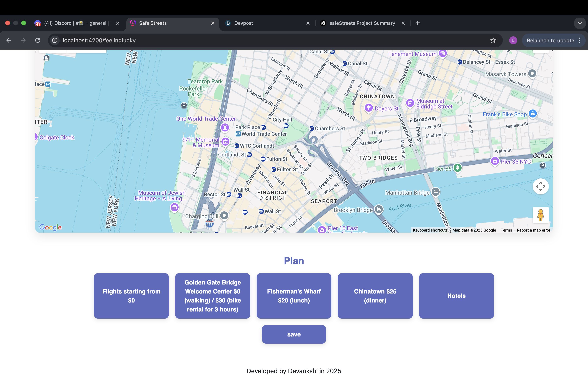Select Fisherman's Wharf $20 lunch card

click(294, 296)
